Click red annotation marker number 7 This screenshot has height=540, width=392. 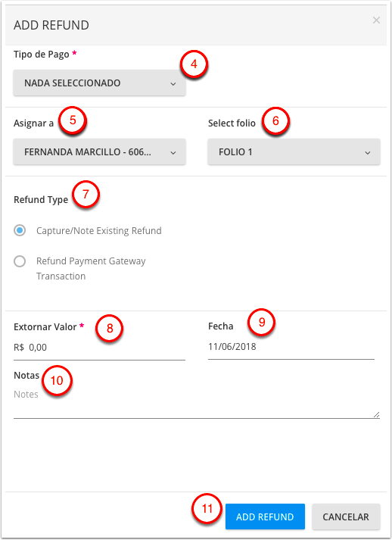(86, 194)
